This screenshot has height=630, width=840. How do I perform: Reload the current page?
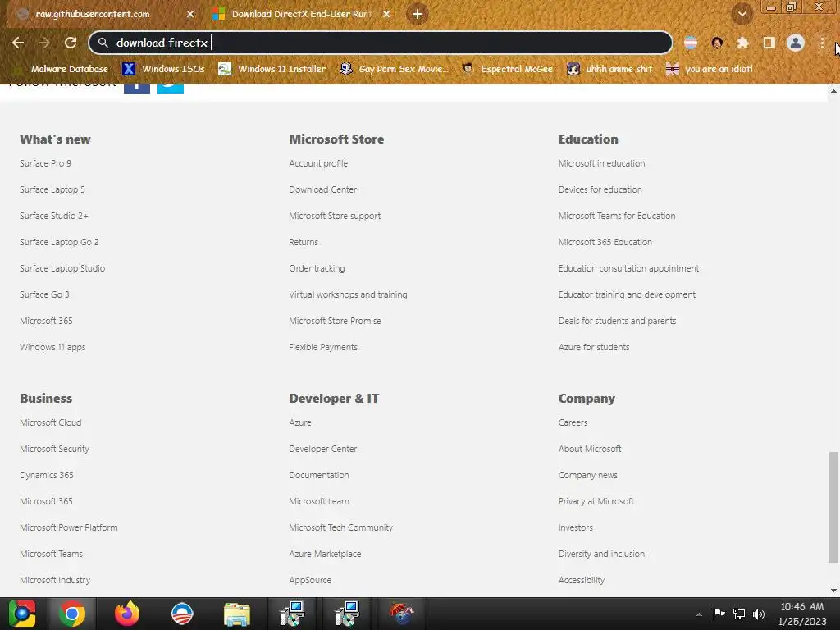click(x=71, y=43)
